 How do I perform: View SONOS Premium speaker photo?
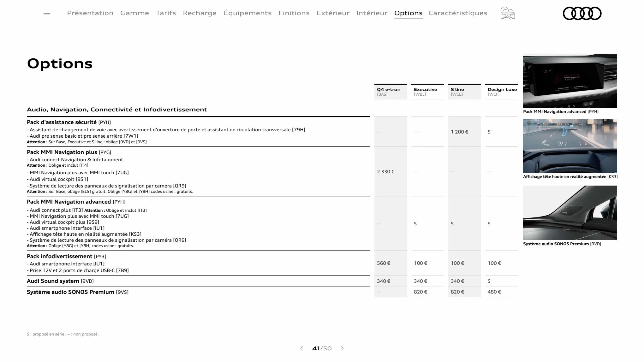tap(570, 213)
